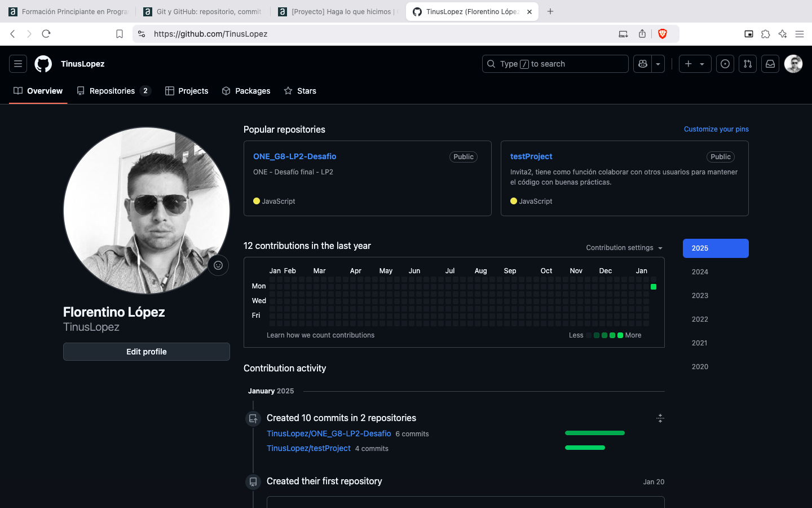
Task: Select the 2023 year filter
Action: tap(716, 296)
